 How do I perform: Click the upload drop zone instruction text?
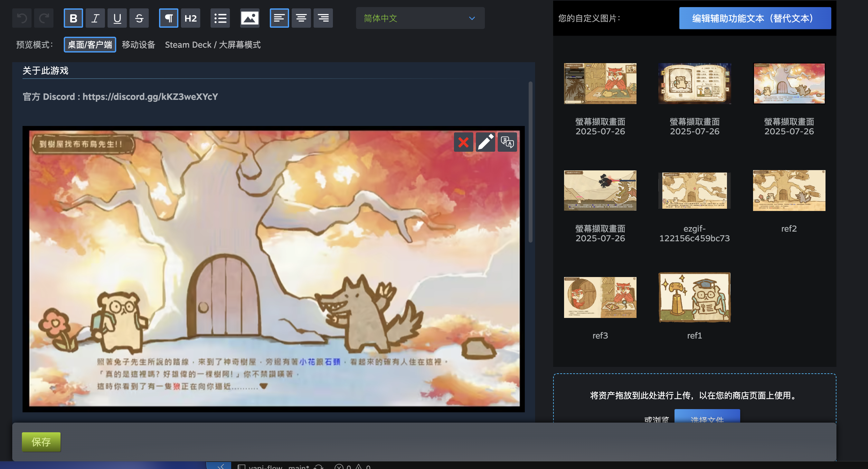[x=694, y=395]
